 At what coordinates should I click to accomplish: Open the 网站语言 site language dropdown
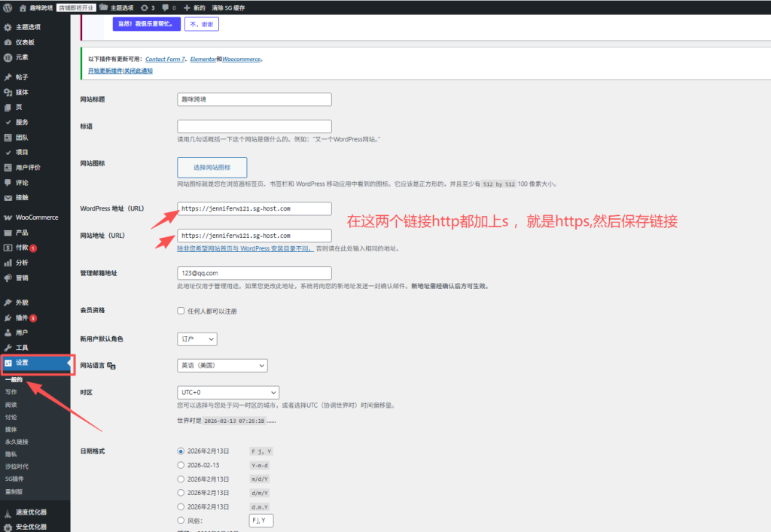coord(221,365)
